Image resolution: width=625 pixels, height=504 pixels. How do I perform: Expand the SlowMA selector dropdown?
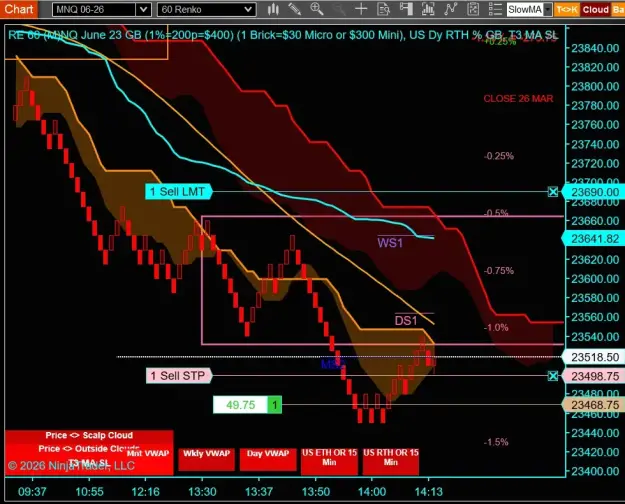point(548,10)
